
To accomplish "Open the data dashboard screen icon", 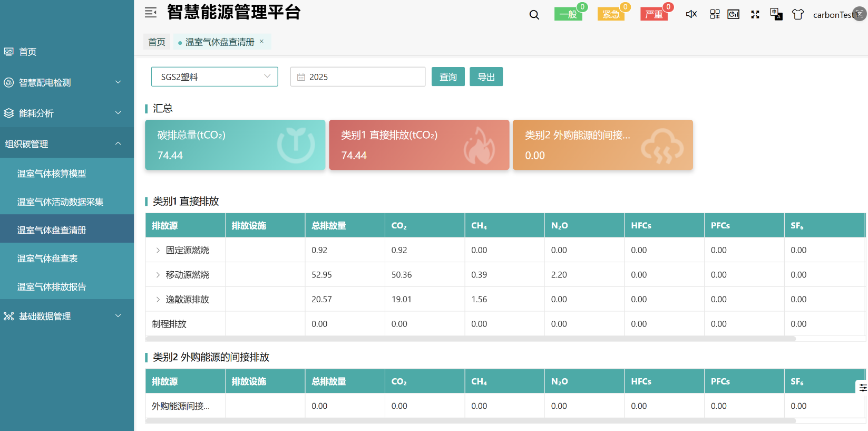I will point(733,14).
